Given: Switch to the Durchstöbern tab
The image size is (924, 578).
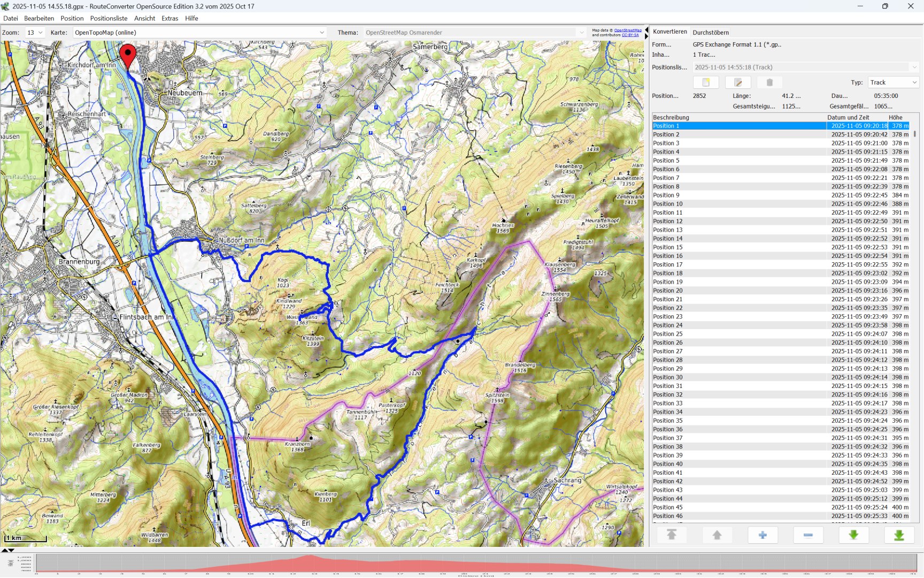Looking at the screenshot, I should [x=711, y=33].
